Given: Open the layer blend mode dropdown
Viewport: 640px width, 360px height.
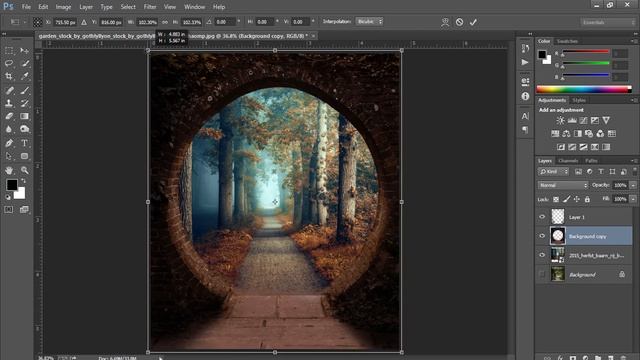Looking at the screenshot, I should [x=563, y=185].
